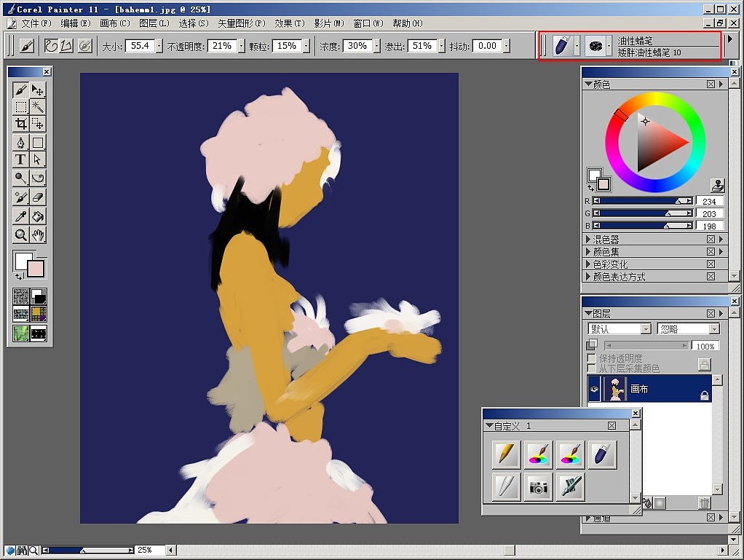
Task: Enable the 从下层采集颜色 checkbox
Action: (x=592, y=368)
